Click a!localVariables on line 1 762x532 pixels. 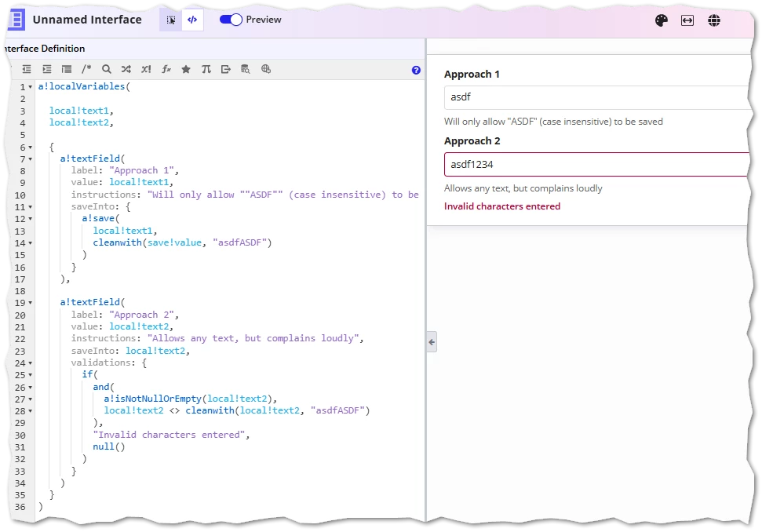click(x=82, y=86)
